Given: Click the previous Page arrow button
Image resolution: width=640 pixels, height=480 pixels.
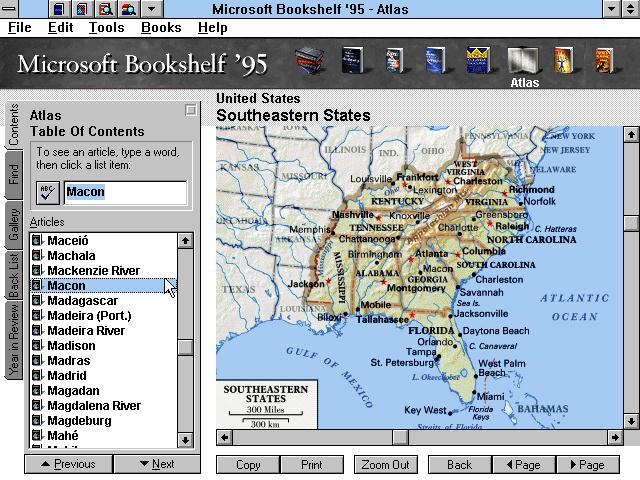Looking at the screenshot, I should point(524,465).
